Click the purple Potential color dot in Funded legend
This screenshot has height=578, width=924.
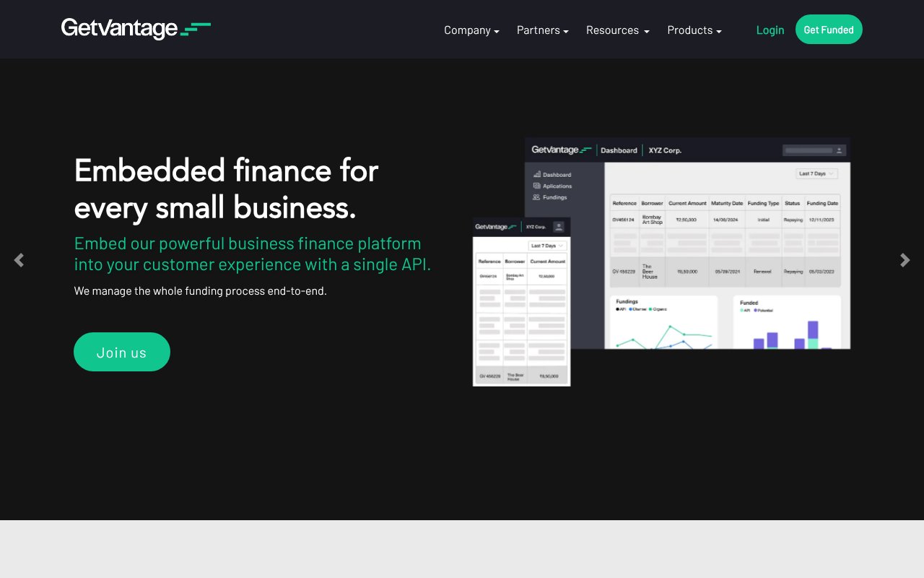[x=755, y=310]
